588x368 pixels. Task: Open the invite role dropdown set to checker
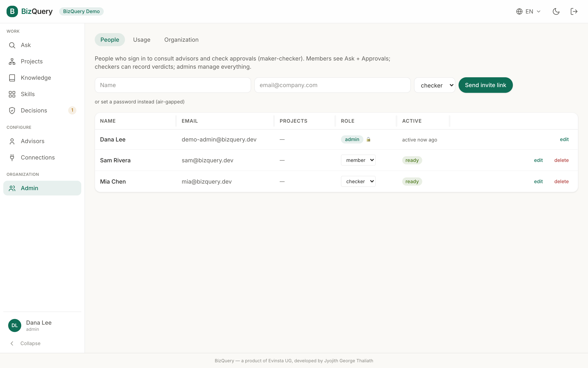[x=434, y=85]
